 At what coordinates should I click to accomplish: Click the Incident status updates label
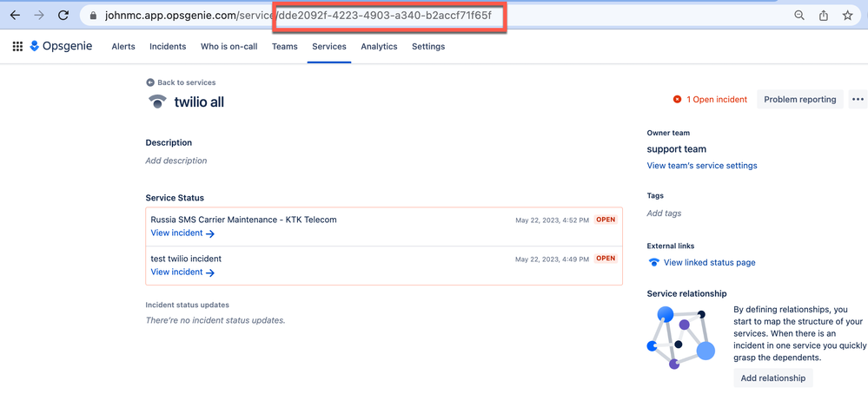coord(187,305)
